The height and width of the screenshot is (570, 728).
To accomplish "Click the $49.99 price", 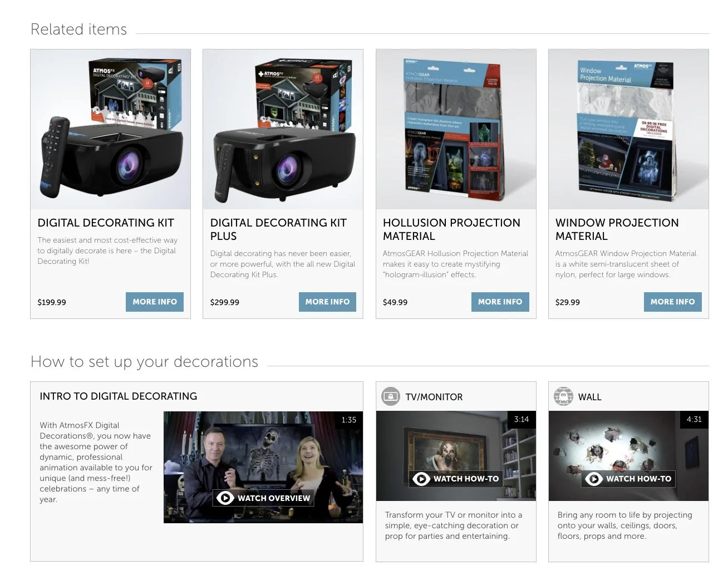I will (395, 302).
